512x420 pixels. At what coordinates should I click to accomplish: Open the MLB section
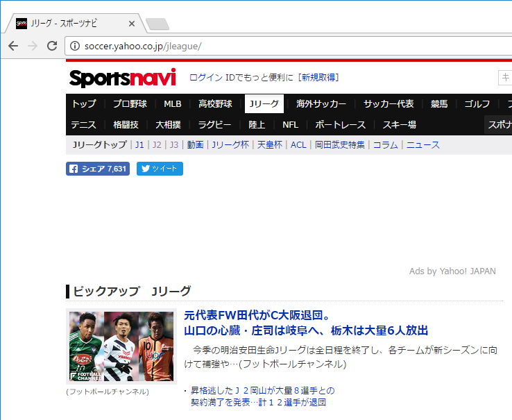(173, 104)
